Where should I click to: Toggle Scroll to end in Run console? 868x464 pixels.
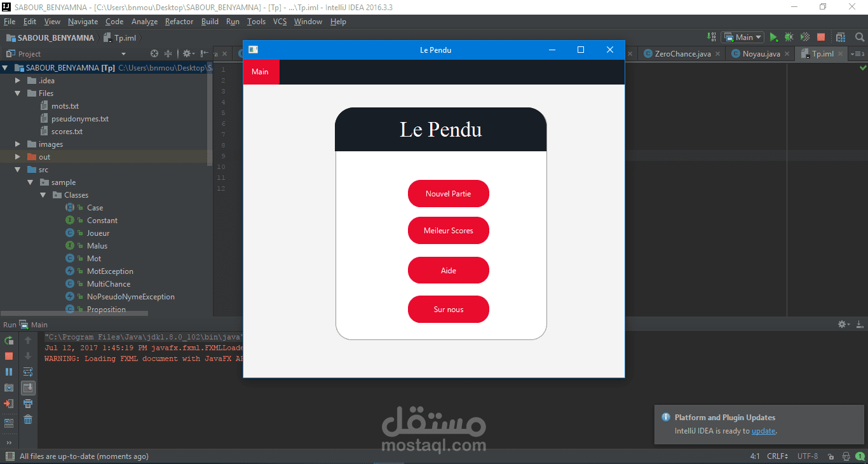28,388
